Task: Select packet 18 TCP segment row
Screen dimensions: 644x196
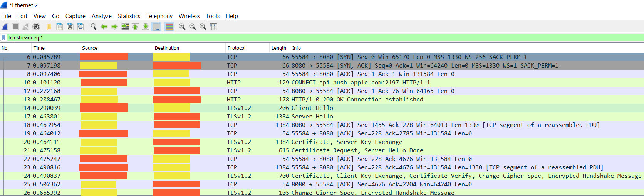Action: point(322,125)
